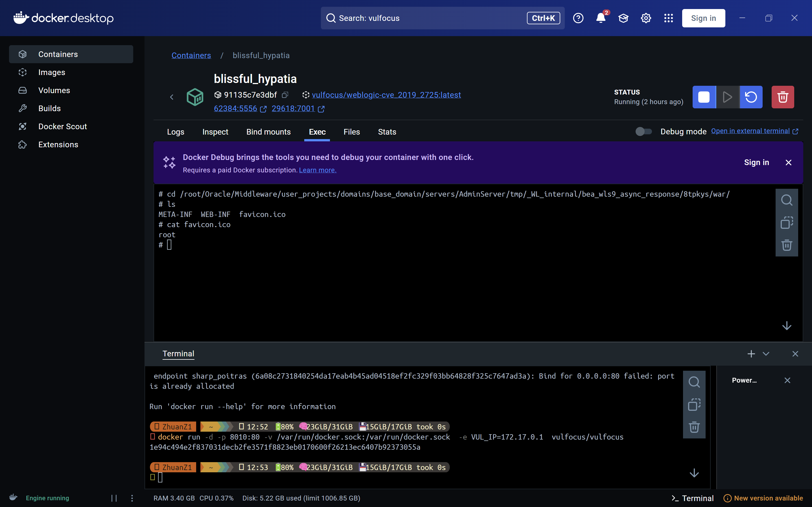Screen dimensions: 812x507
Task: Go to Images in the sidebar
Action: (x=71, y=72)
